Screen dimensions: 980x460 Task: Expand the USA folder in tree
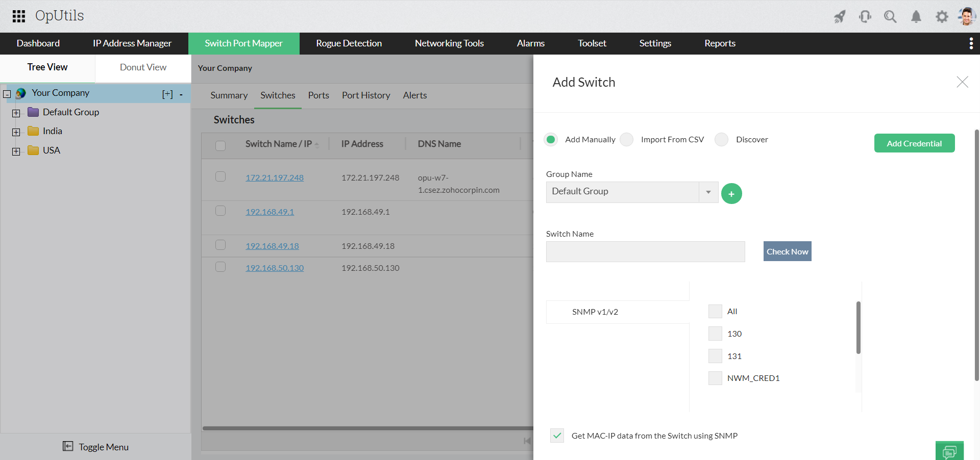(x=16, y=151)
